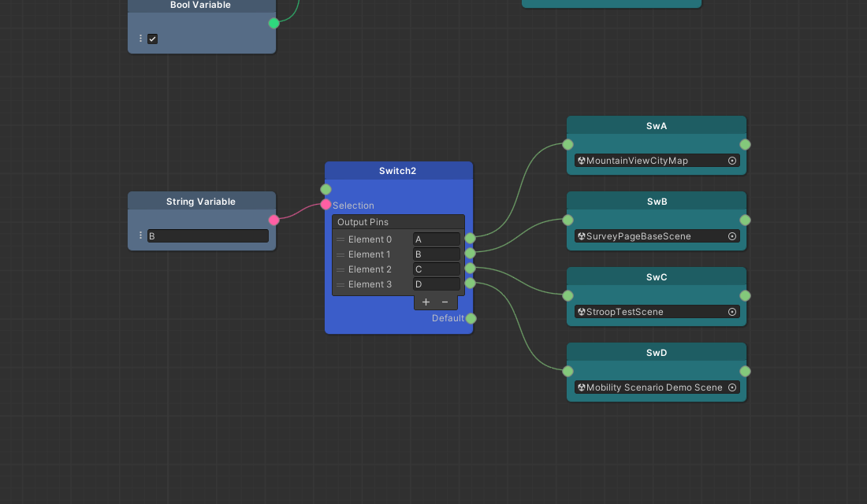Screen dimensions: 867x504
Task: Click the green flow input port on Switch2
Action: point(326,190)
